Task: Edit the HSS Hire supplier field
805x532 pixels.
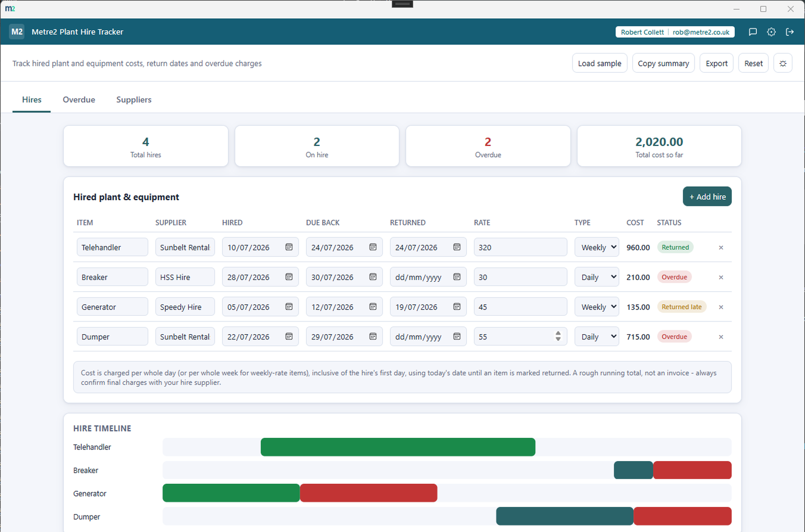Action: (x=185, y=277)
